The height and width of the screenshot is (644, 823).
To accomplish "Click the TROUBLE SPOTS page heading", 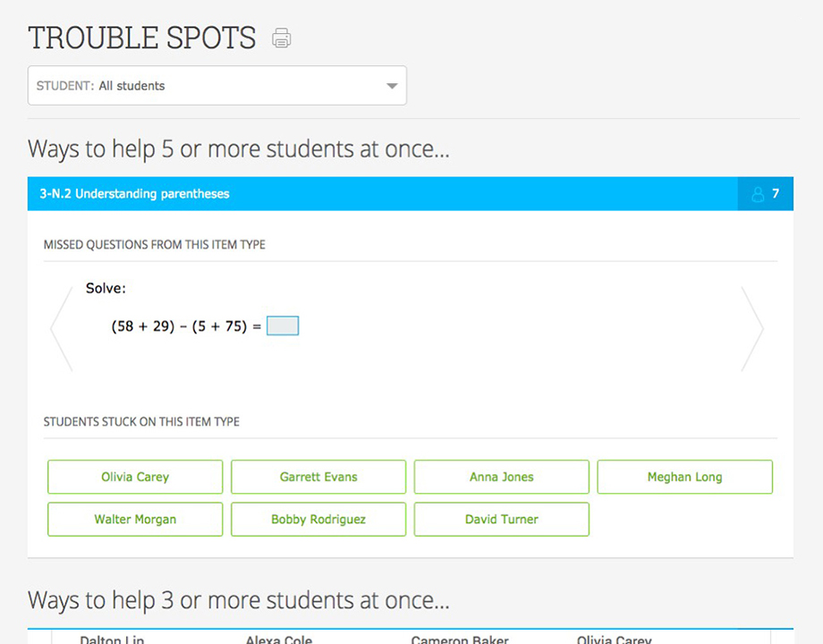I will (141, 38).
